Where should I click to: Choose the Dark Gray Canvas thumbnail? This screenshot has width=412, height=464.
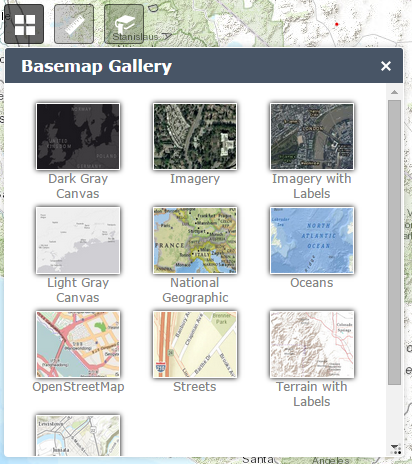click(78, 136)
